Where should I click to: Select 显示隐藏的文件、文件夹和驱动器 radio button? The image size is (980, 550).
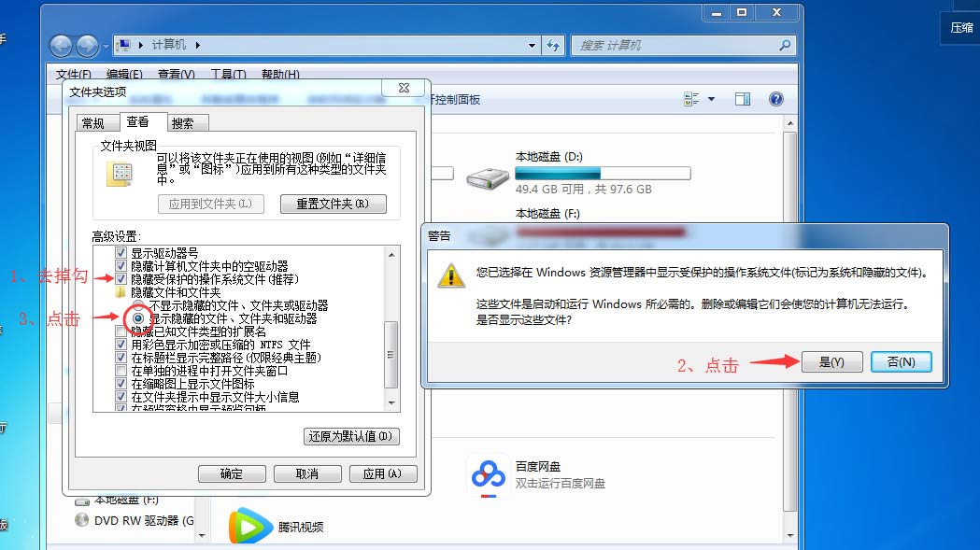click(136, 317)
